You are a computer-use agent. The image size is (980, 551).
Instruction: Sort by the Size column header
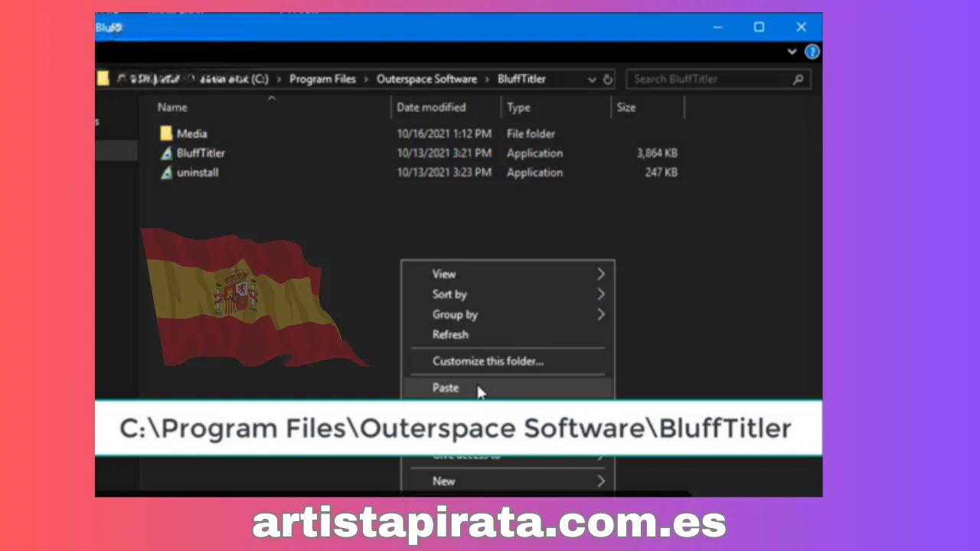(x=626, y=107)
